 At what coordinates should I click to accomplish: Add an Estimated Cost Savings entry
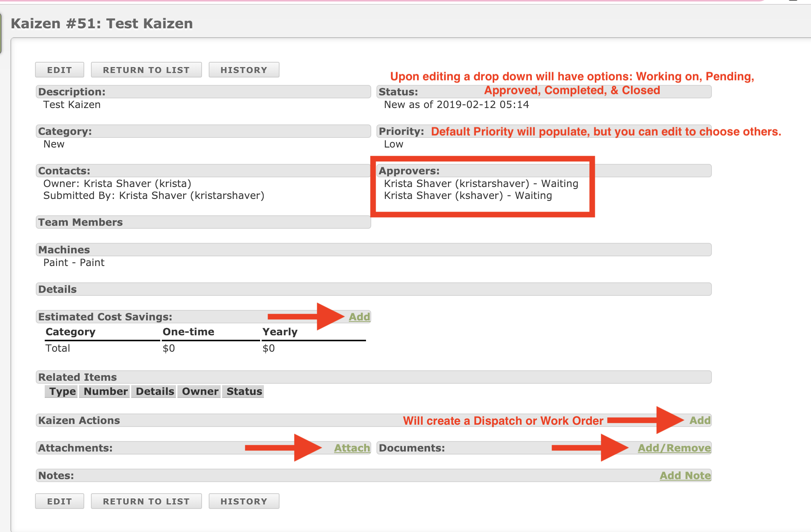[359, 317]
